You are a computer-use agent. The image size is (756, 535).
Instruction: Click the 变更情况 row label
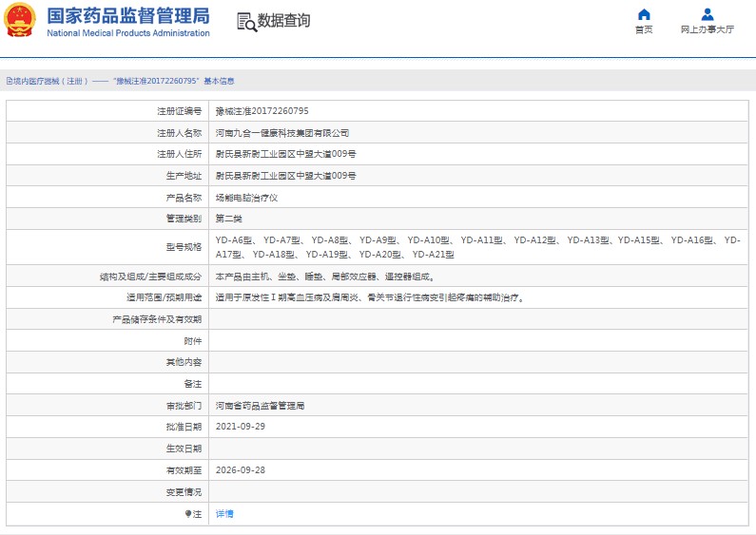(184, 492)
